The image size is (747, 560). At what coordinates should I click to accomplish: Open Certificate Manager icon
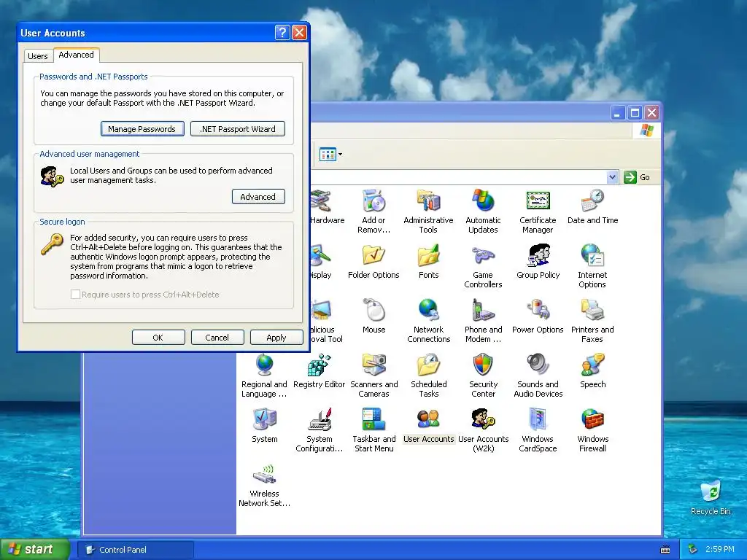(538, 201)
